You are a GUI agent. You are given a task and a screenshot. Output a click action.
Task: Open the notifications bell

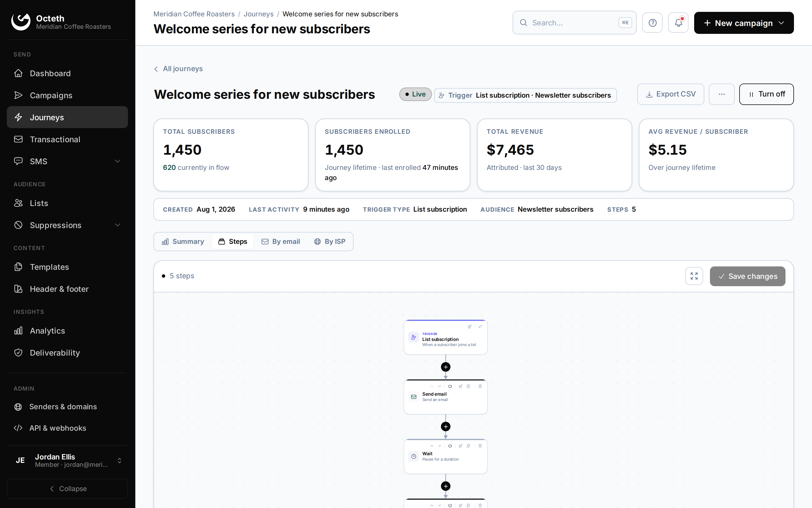point(678,23)
